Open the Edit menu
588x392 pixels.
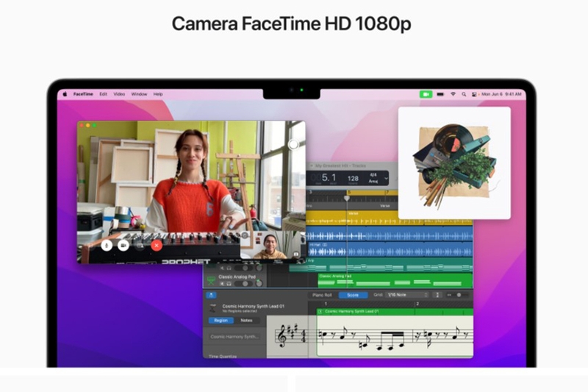(x=103, y=94)
